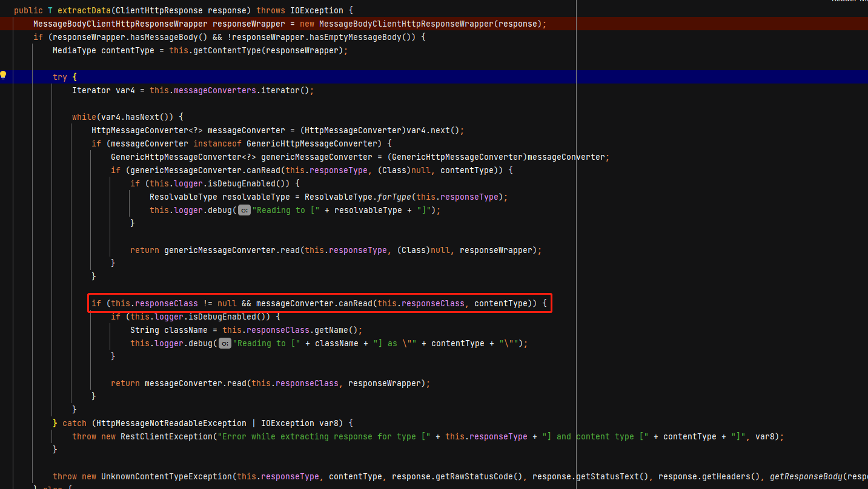The image size is (868, 489).
Task: Click the getResponseBody method call
Action: point(806,476)
